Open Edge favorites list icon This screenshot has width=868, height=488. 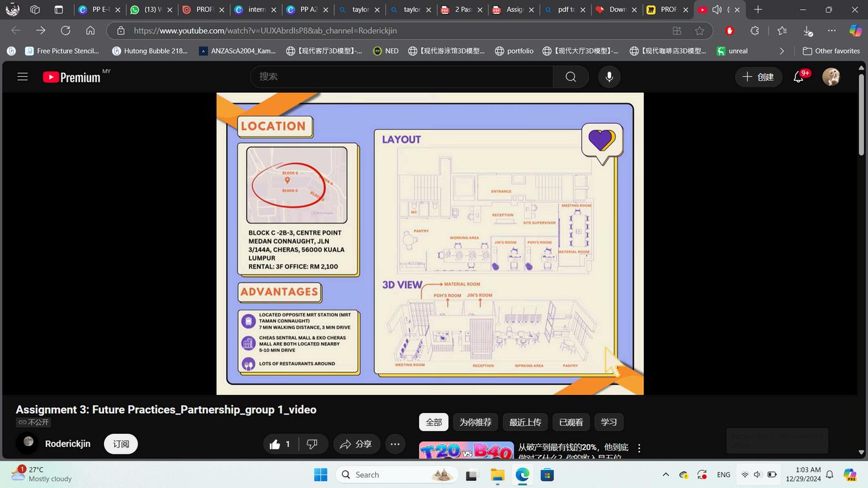(782, 30)
